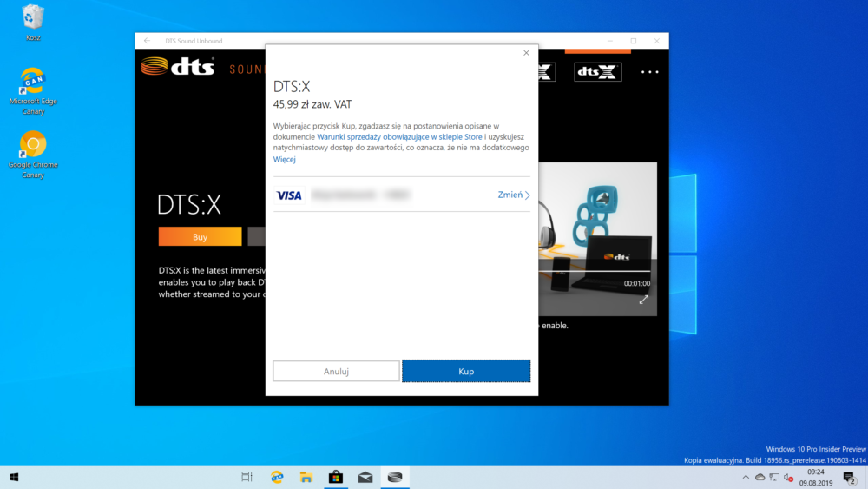Open the Store sales terms link

(x=399, y=136)
